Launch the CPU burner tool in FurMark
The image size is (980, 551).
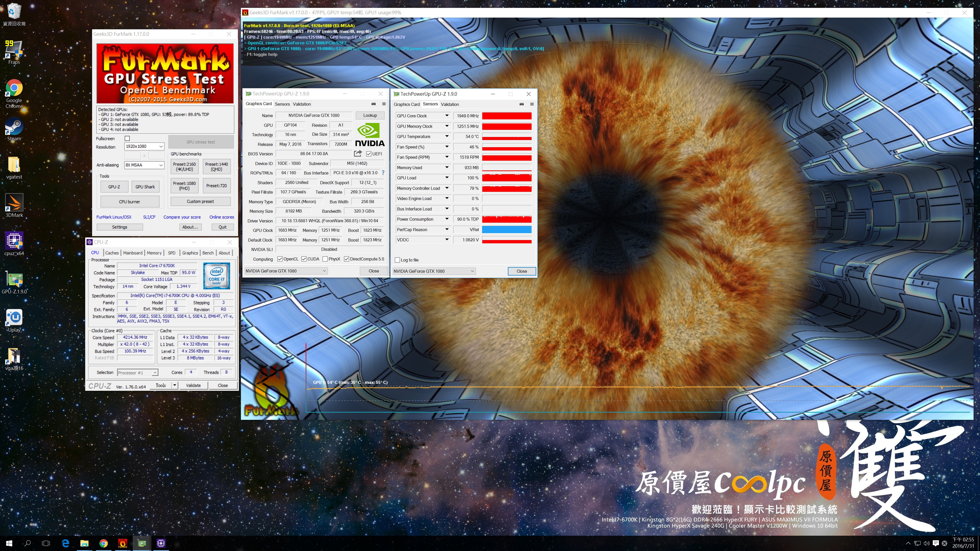coord(129,202)
